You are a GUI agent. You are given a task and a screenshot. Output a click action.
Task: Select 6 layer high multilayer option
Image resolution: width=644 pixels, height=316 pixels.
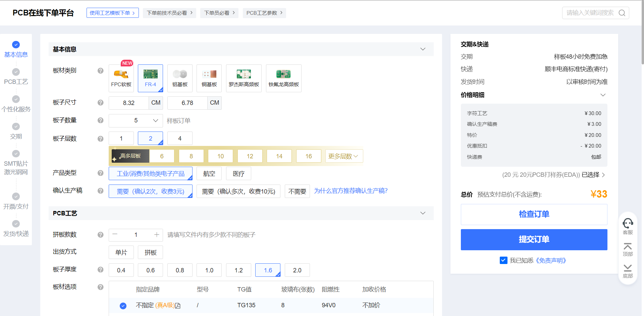(x=162, y=156)
